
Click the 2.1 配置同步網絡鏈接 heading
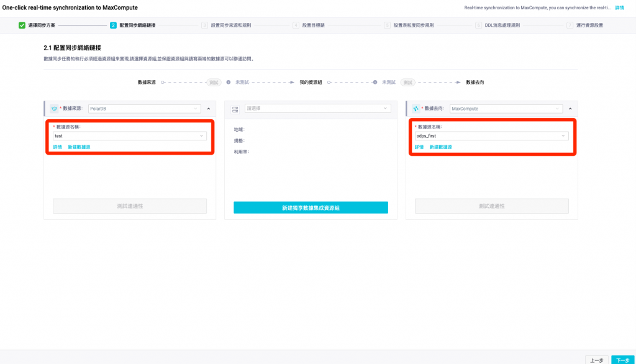tap(72, 48)
